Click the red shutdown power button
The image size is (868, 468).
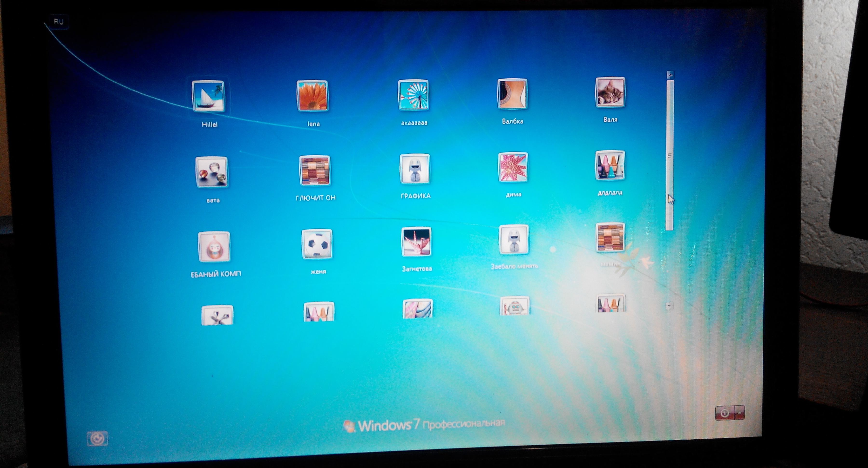(x=725, y=413)
